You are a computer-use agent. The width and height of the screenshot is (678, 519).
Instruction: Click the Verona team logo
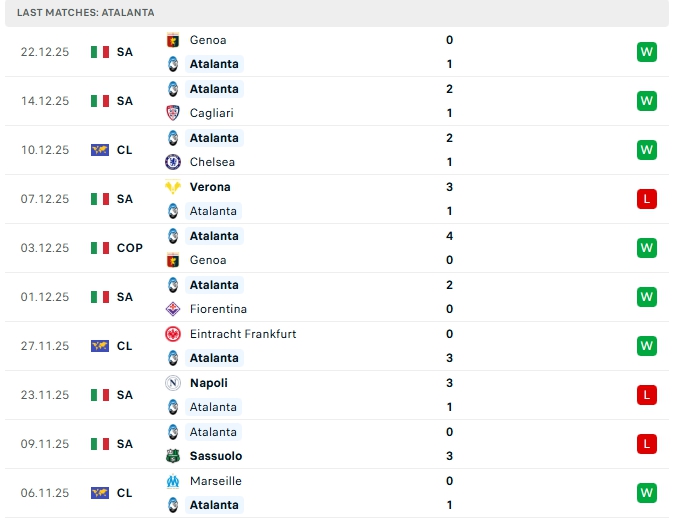click(x=172, y=187)
